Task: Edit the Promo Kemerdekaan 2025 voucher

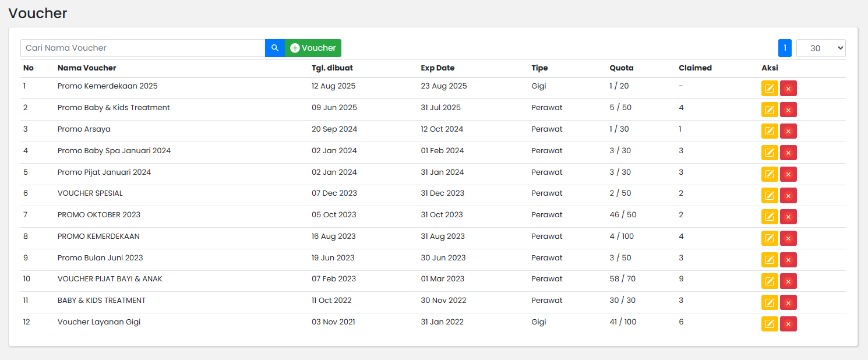Action: tap(770, 89)
